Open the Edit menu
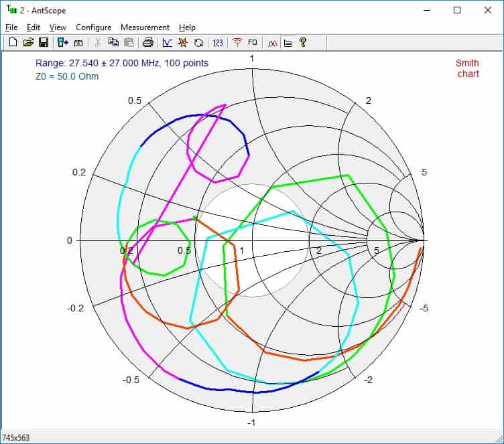The height and width of the screenshot is (444, 504). pos(33,27)
